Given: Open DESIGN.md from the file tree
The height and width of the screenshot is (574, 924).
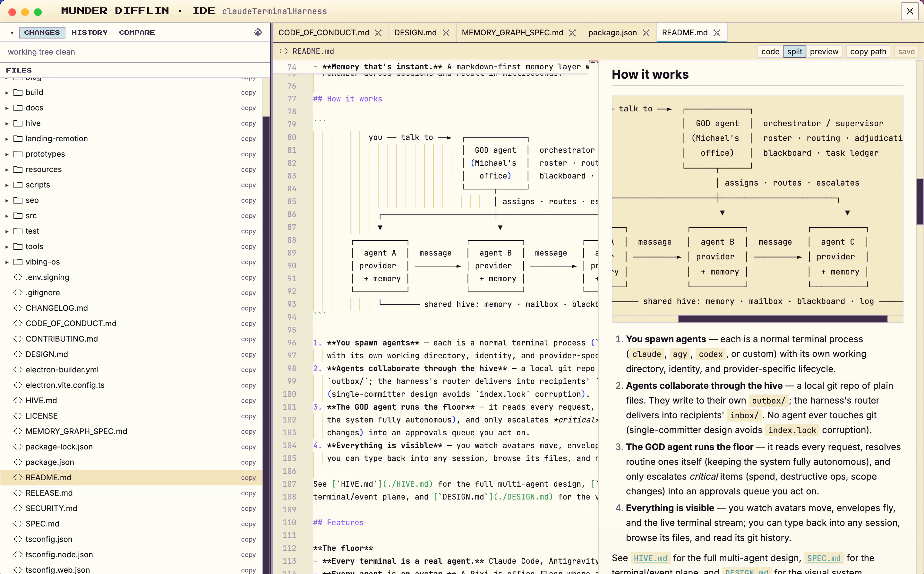Looking at the screenshot, I should 131,354.
